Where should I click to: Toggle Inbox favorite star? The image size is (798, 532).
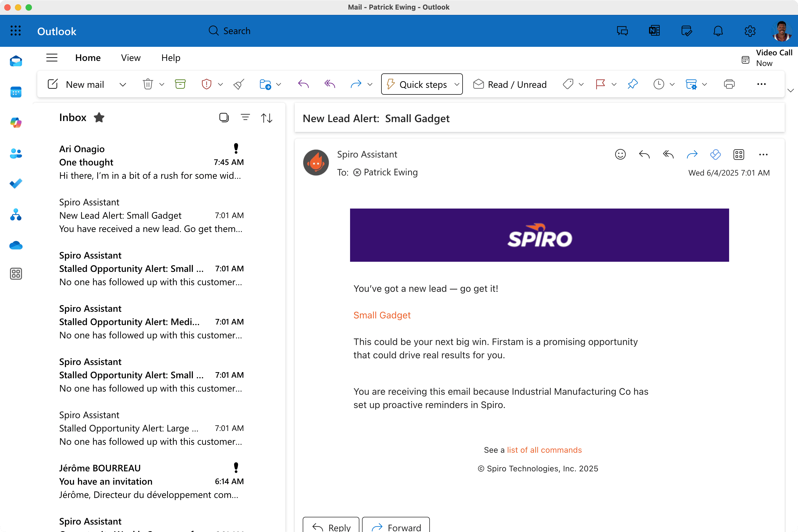tap(99, 117)
